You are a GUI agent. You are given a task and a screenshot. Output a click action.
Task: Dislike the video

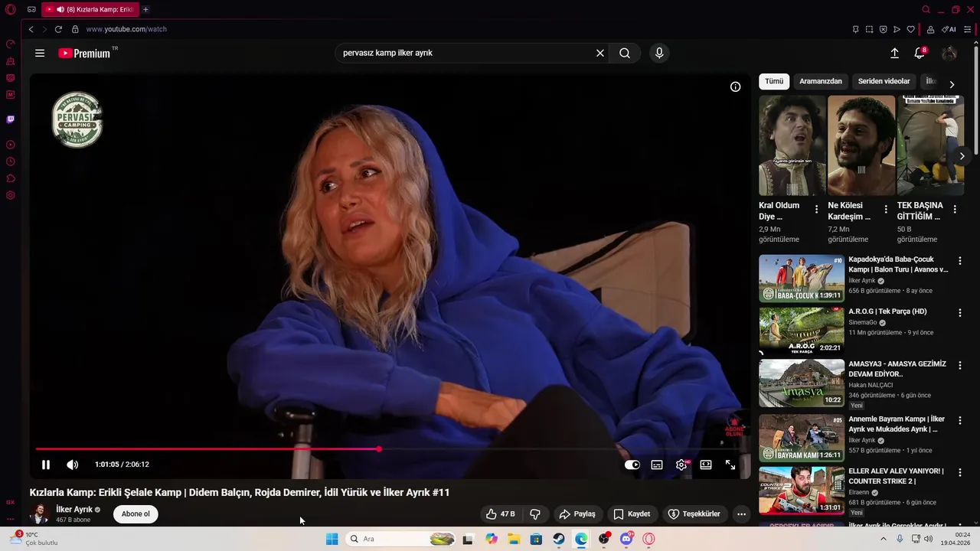tap(535, 514)
